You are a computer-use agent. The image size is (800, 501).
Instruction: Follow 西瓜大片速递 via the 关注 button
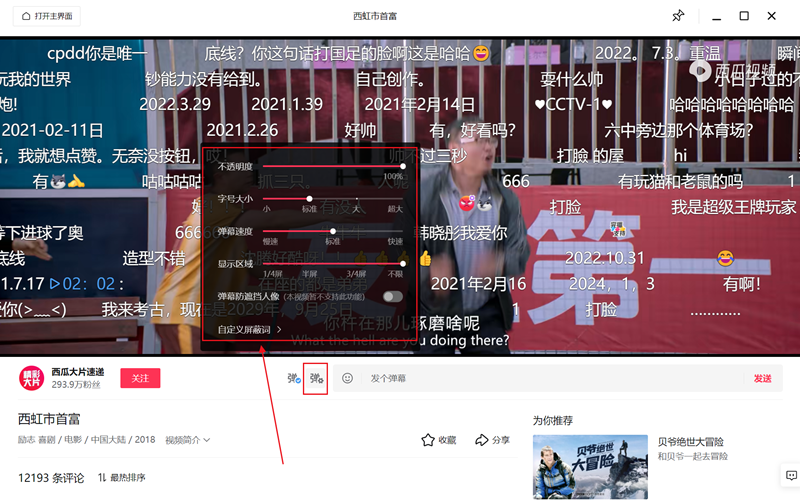(x=140, y=378)
